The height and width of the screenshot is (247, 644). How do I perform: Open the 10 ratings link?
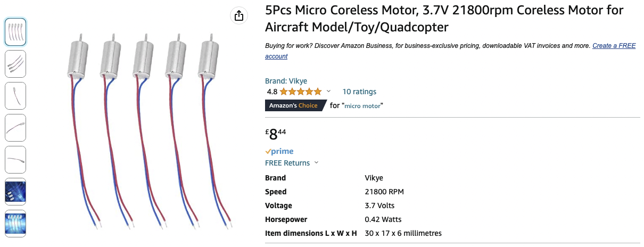tap(359, 92)
